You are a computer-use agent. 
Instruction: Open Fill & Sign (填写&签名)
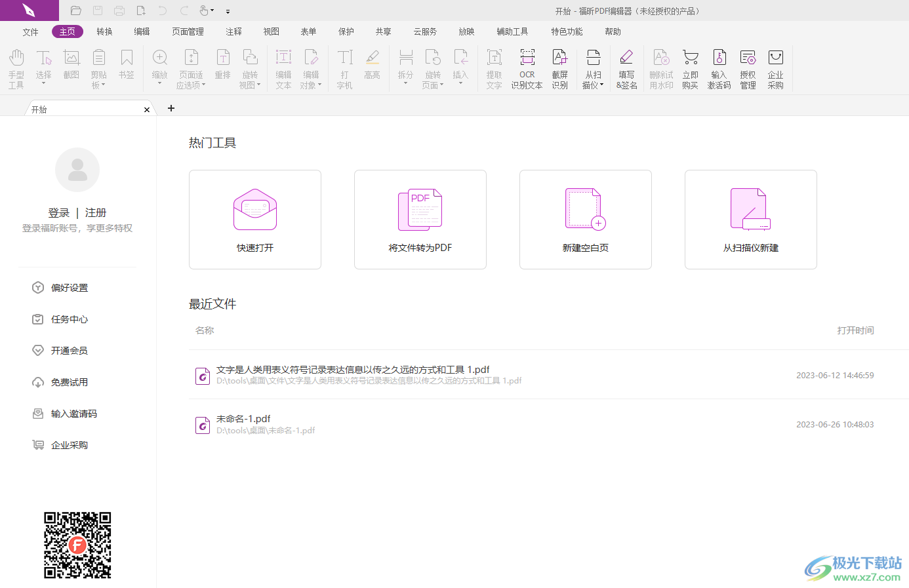coord(626,68)
